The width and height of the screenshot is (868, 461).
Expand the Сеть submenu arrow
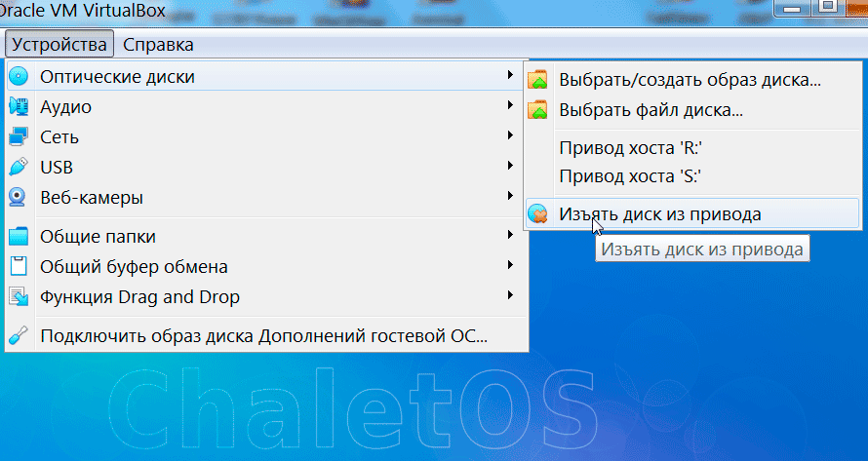coord(510,136)
